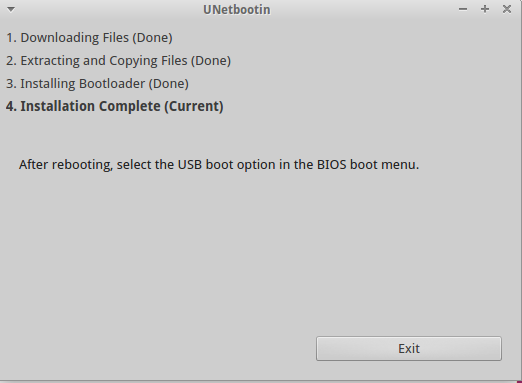The image size is (522, 383).
Task: Close the UNetbootin window with X icon
Action: point(507,9)
